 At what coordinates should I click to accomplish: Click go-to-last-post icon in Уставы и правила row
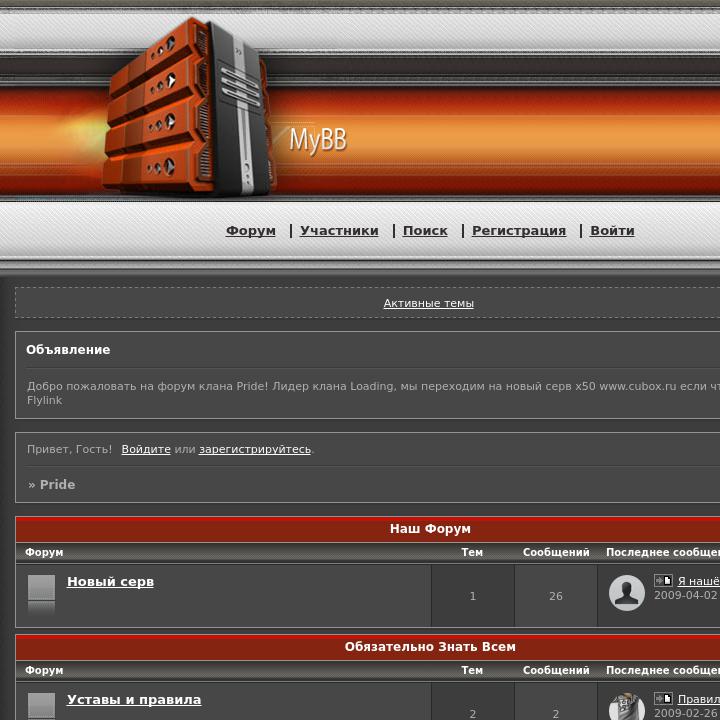(x=663, y=698)
